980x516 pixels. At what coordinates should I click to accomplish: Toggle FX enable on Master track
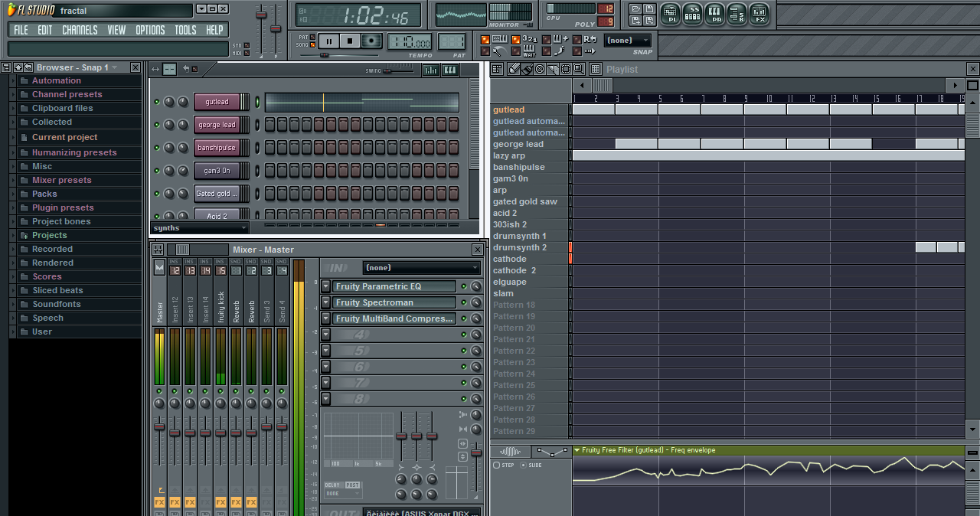159,502
